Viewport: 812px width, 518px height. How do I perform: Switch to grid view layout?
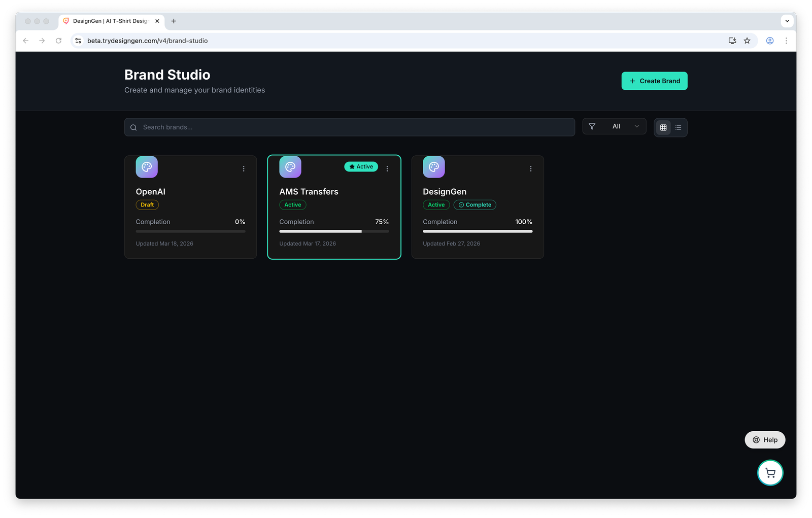click(663, 127)
